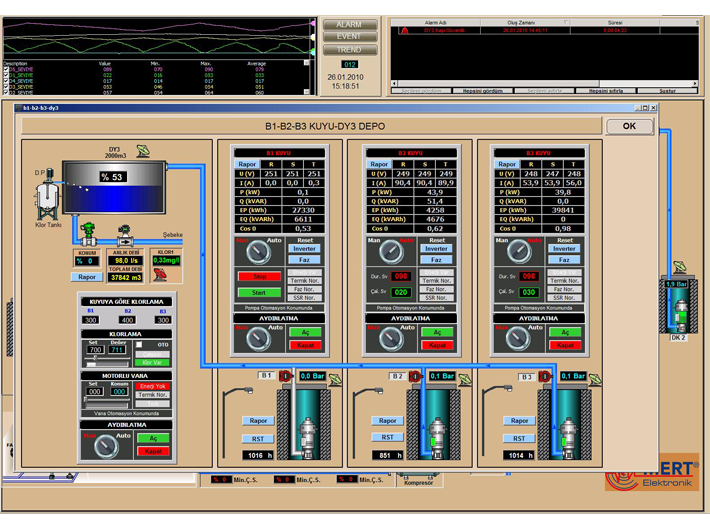Edit B3 Çal. Sv value 030
This screenshot has height=527, width=710.
(528, 292)
